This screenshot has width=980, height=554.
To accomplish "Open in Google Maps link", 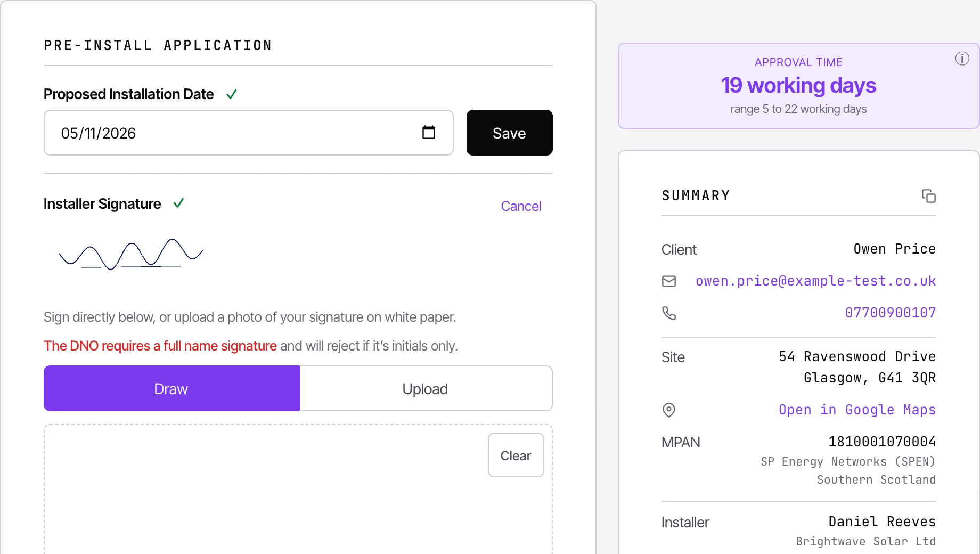I will pyautogui.click(x=857, y=410).
